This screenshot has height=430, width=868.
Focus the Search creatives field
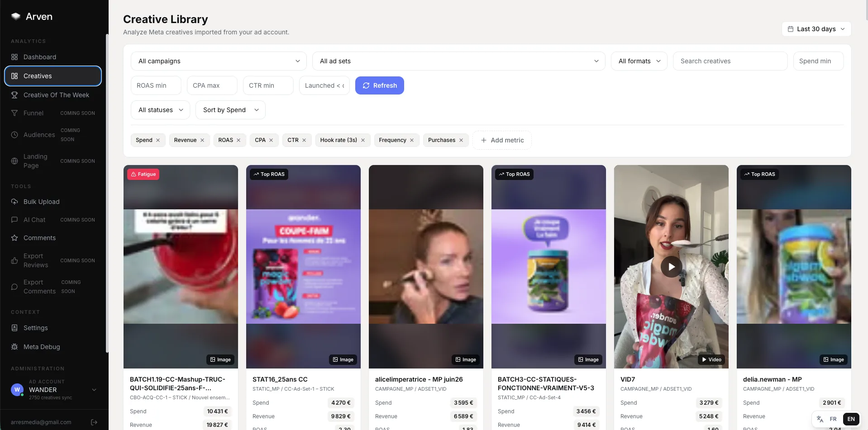click(x=730, y=61)
